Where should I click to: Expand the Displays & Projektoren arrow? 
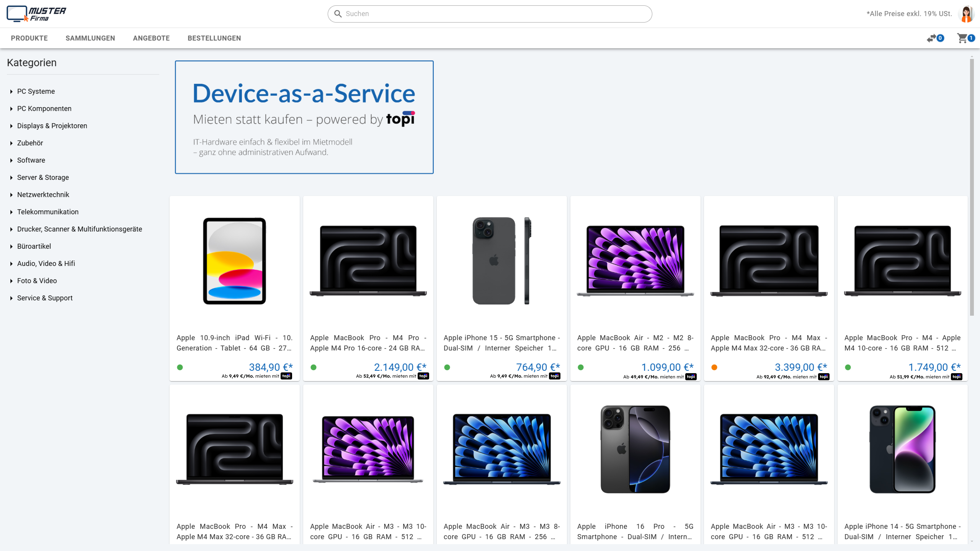11,126
